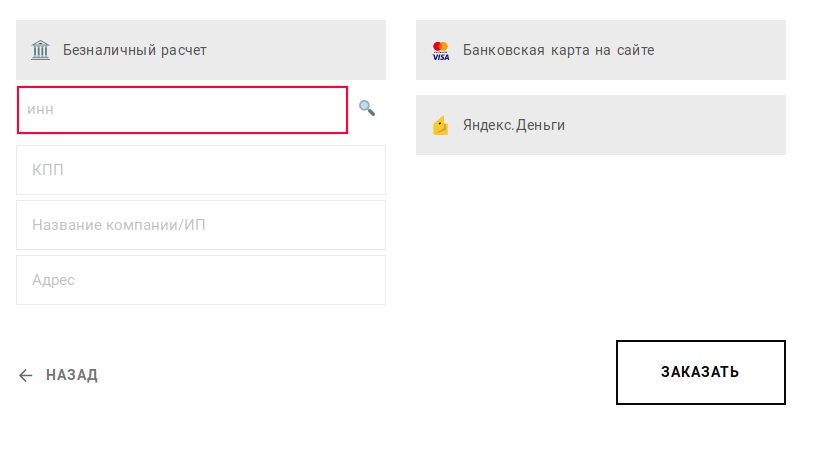Click the Адрес text field

point(201,280)
